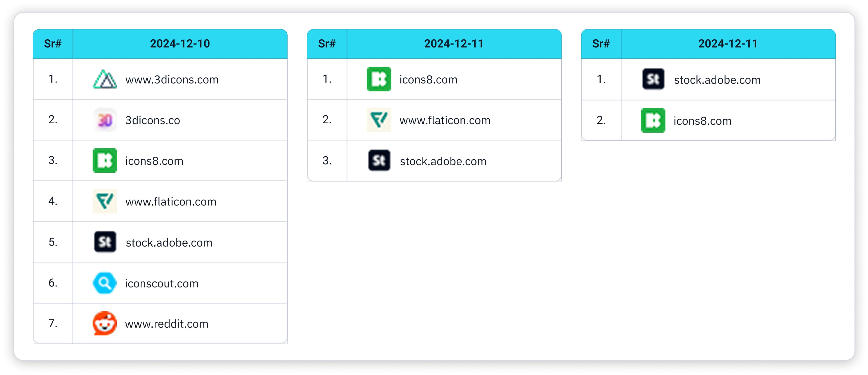Open icons8.com link in row 3
Image resolution: width=868 pixels, height=375 pixels.
click(x=154, y=161)
